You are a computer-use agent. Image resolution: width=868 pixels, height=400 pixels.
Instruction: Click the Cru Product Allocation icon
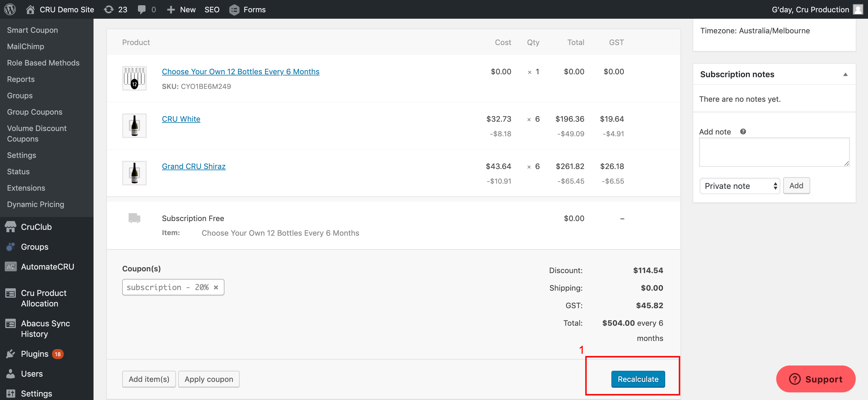[x=11, y=293]
